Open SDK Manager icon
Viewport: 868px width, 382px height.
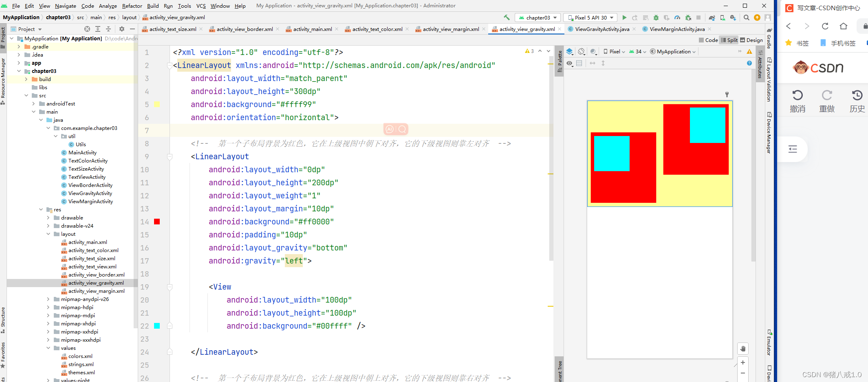pos(733,18)
